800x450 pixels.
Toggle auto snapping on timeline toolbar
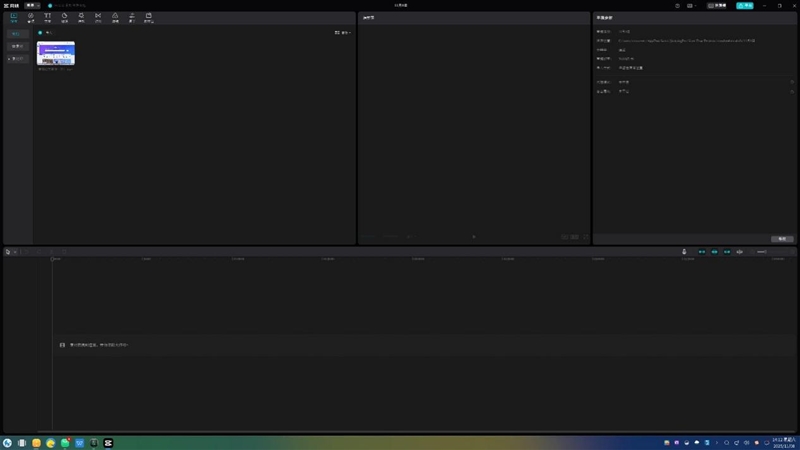click(714, 252)
